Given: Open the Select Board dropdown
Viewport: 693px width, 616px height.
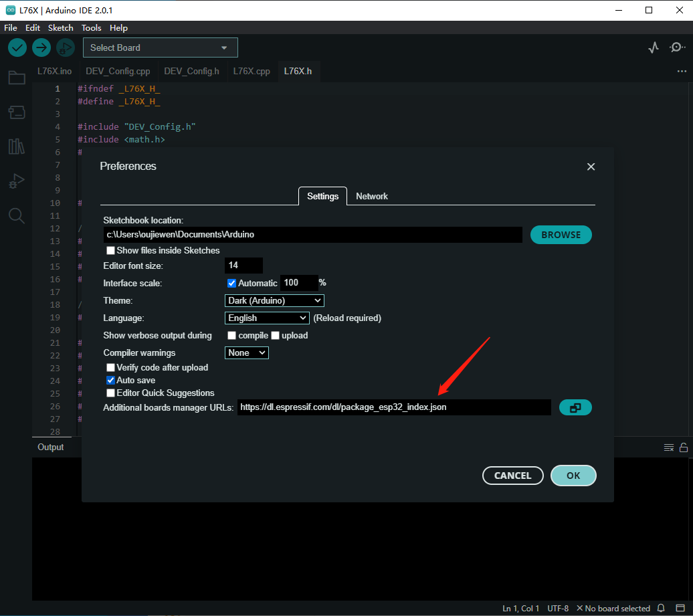Looking at the screenshot, I should (x=161, y=47).
